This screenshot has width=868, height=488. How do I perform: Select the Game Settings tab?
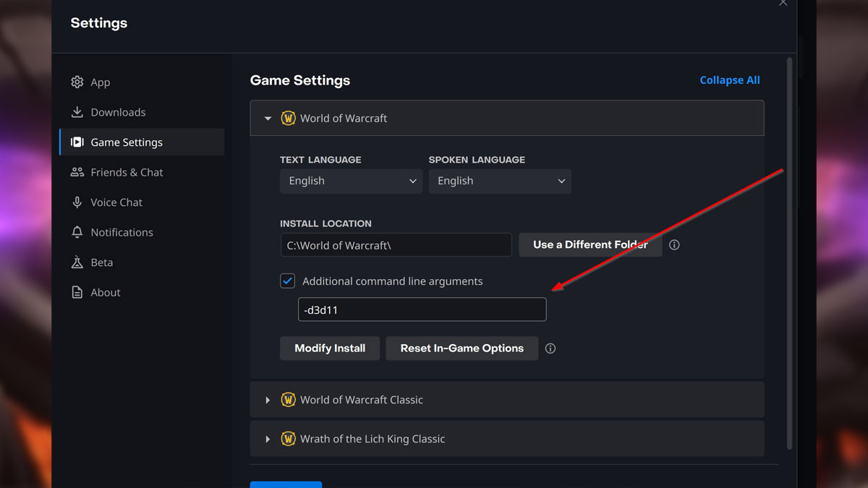tap(142, 142)
